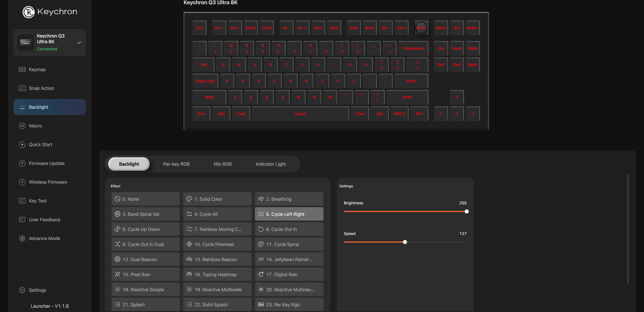Open the Macro sidebar icon
Viewport: 644px width, 312px height.
pos(22,126)
